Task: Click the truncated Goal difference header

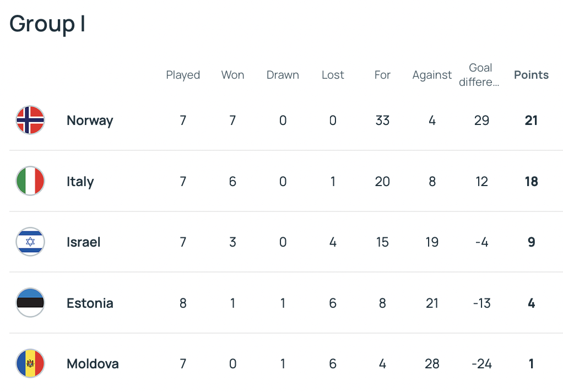Action: click(x=480, y=75)
